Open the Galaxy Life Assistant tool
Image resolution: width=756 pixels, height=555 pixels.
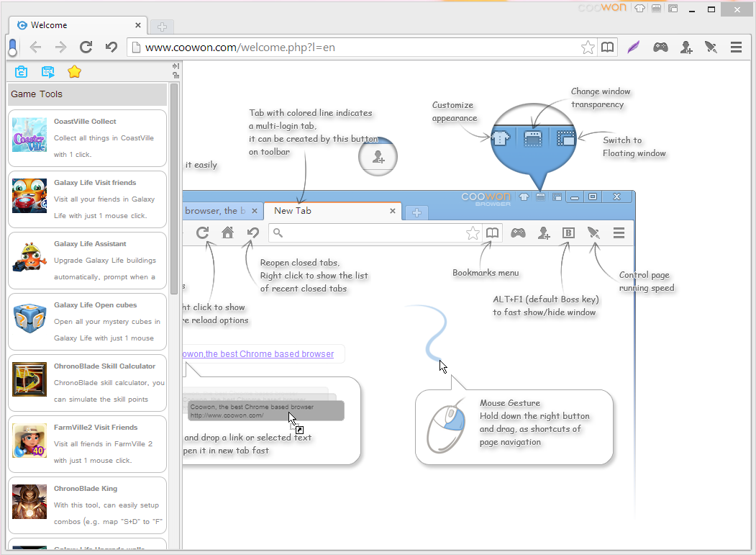click(87, 261)
